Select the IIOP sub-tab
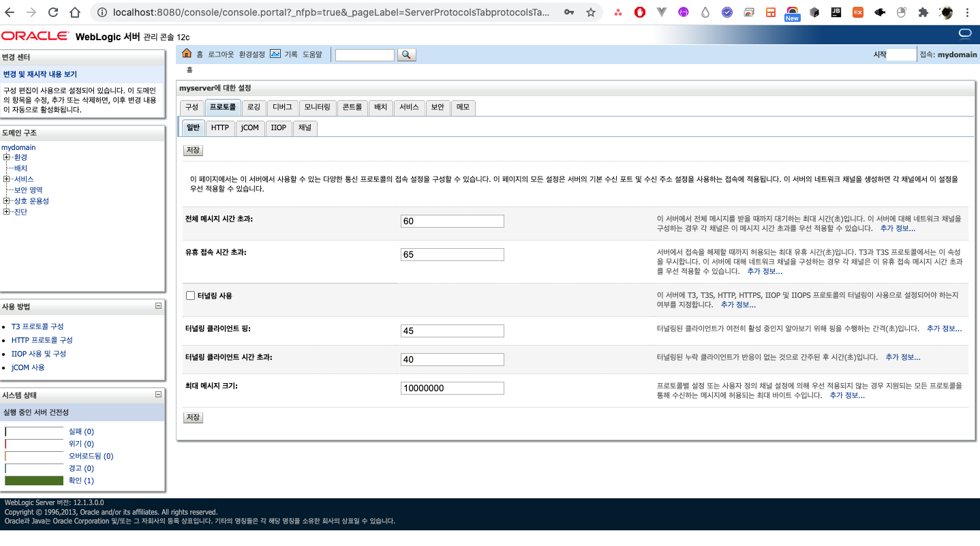Image resolution: width=980 pixels, height=546 pixels. point(279,127)
